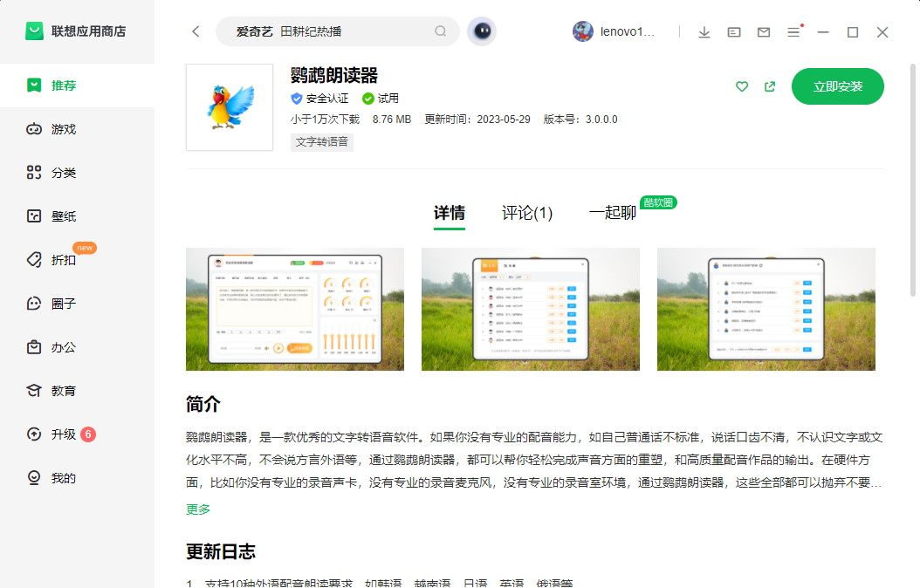Click the update date 2023-05-29
The width and height of the screenshot is (920, 588).
(x=504, y=120)
